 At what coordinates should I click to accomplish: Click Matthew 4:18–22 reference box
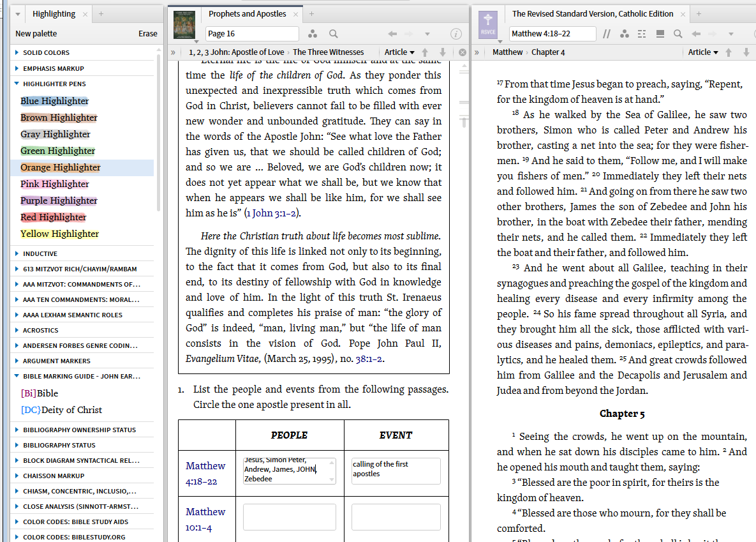pos(552,34)
